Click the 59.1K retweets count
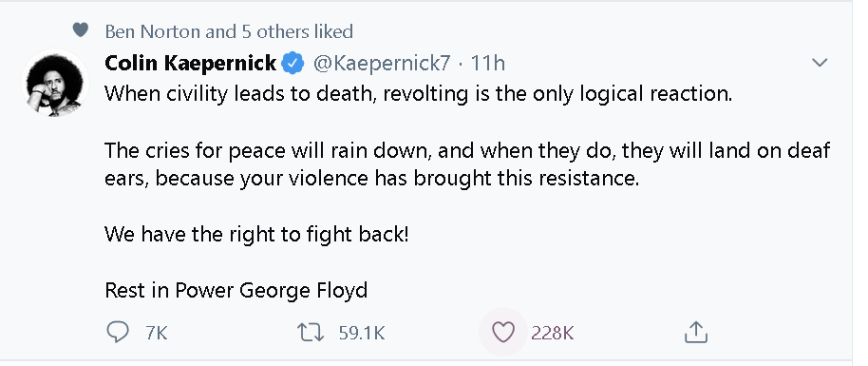Viewport: 868px width, 366px height. pos(362,333)
